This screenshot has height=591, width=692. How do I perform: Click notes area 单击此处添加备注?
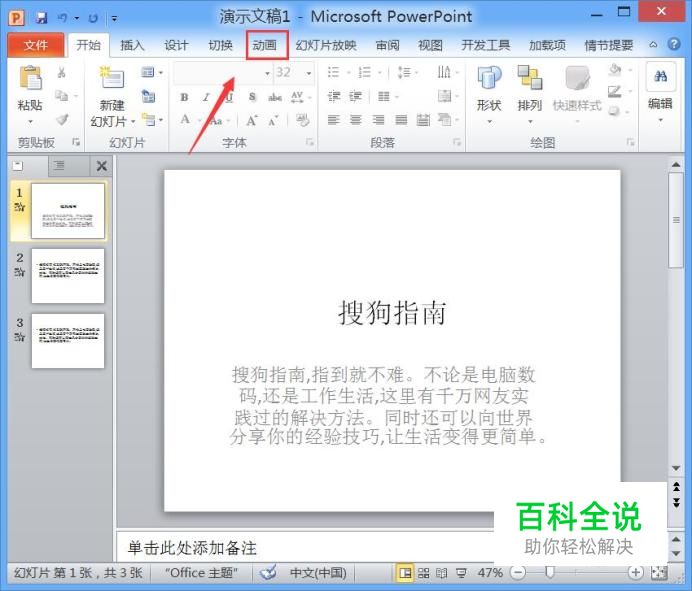pos(192,548)
